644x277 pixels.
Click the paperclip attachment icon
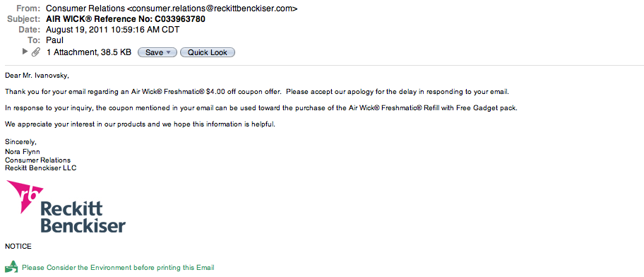(x=36, y=52)
